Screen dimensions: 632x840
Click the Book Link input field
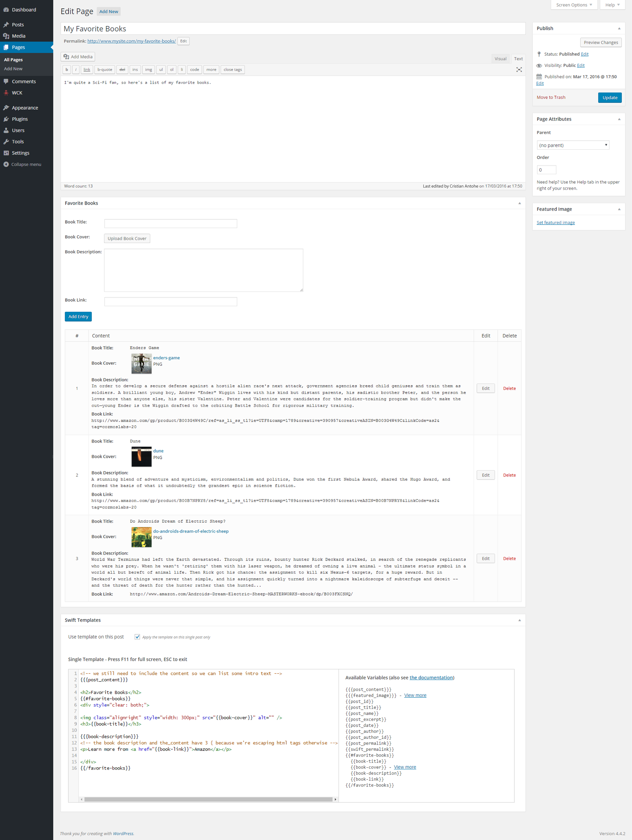click(x=171, y=302)
